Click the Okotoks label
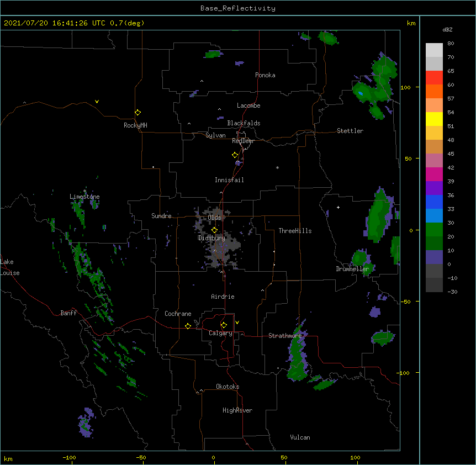Screen dimensions: 476x465 [x=228, y=387]
